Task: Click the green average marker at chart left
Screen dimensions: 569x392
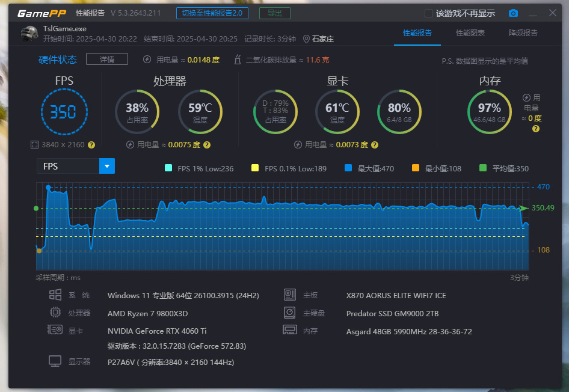Action: coord(36,208)
